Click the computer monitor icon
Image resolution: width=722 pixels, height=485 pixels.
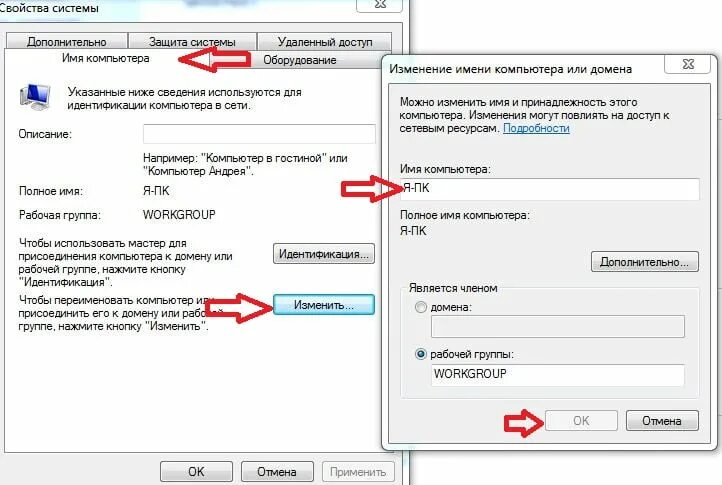click(35, 98)
